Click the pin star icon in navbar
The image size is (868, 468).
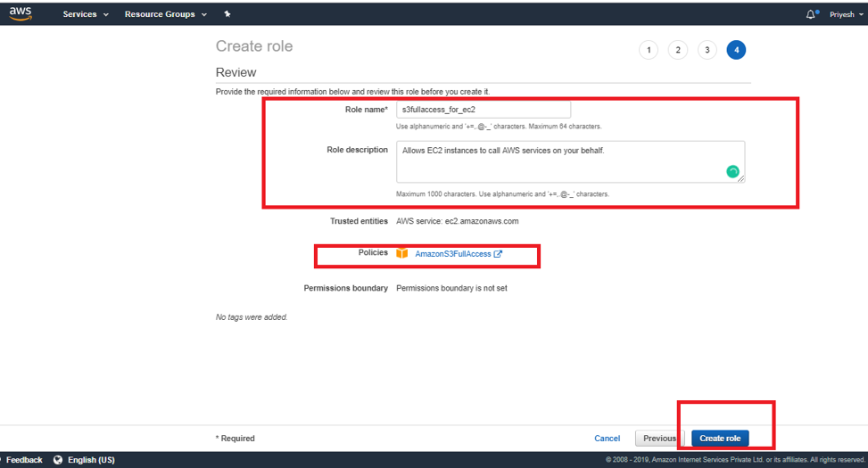[x=227, y=14]
